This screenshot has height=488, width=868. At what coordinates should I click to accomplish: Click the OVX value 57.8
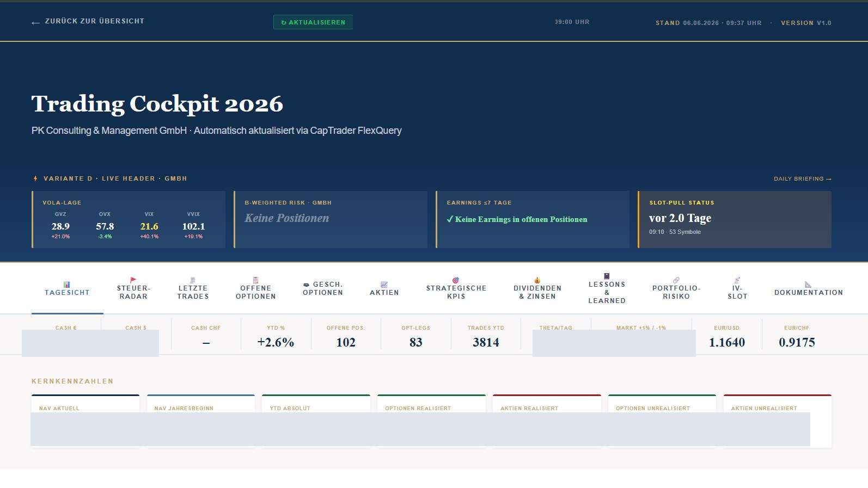(105, 226)
